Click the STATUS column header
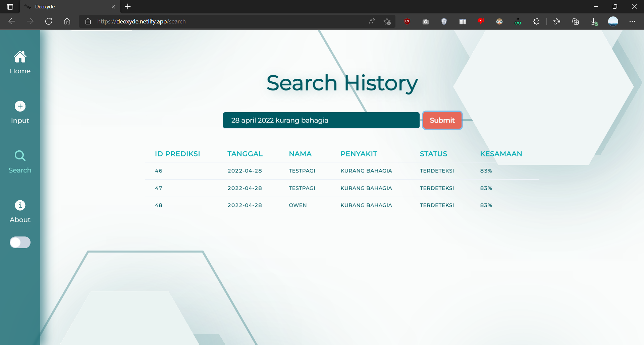The image size is (644, 345). click(433, 154)
